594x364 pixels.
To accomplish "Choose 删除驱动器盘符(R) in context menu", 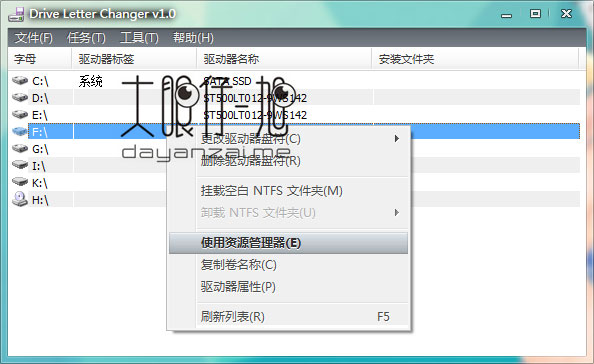I will [289, 161].
